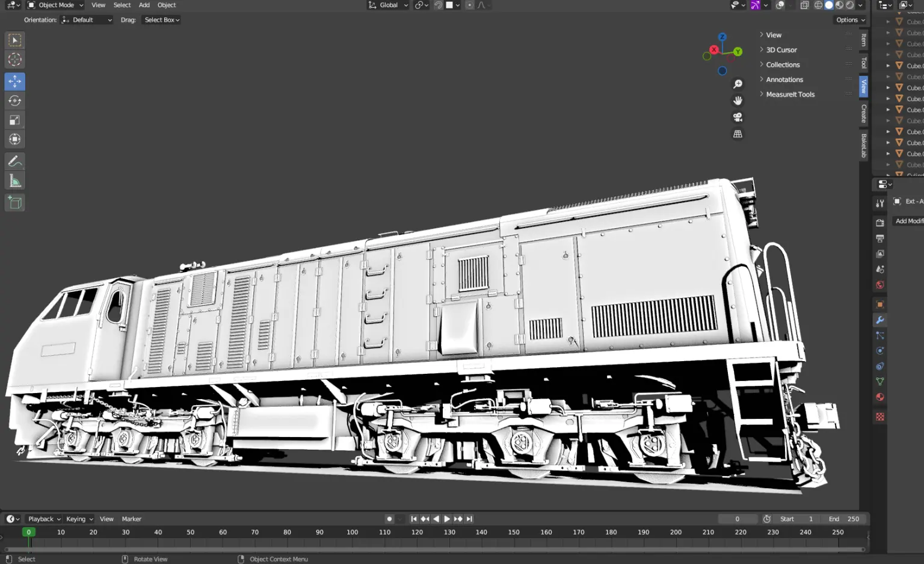Switch to material preview shading
The image size is (924, 564).
(x=839, y=5)
